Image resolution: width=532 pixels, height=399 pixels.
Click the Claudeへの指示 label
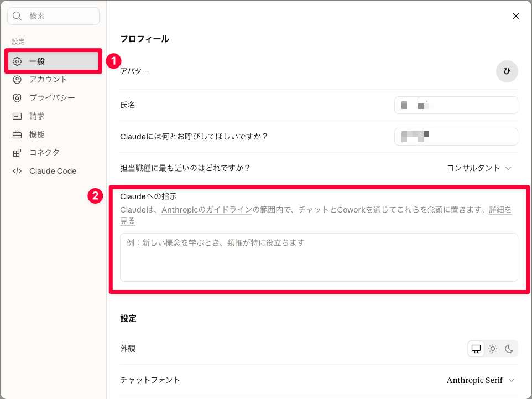point(148,196)
